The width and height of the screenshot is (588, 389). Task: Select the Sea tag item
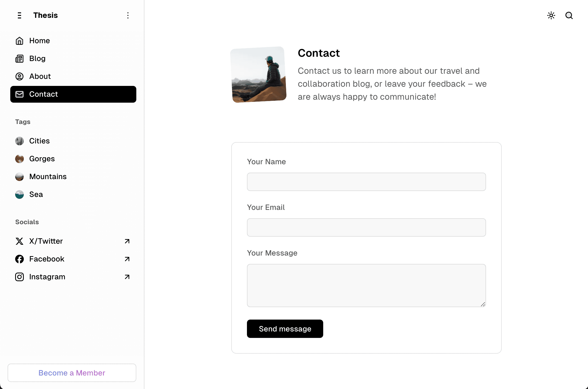tap(36, 194)
